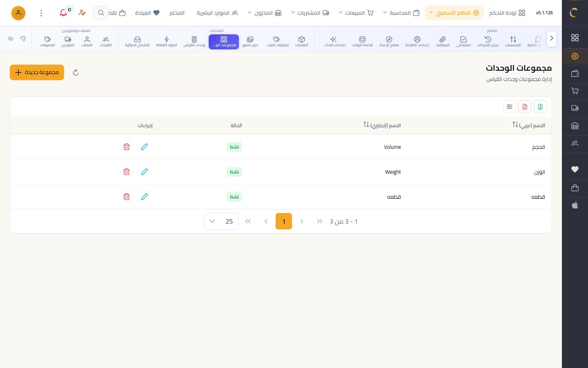Open المواد الفعالة active ingredients
588x368 pixels.
pos(167,41)
